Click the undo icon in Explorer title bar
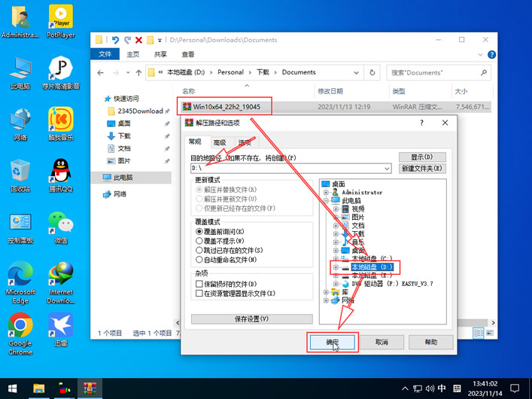 (x=115, y=40)
